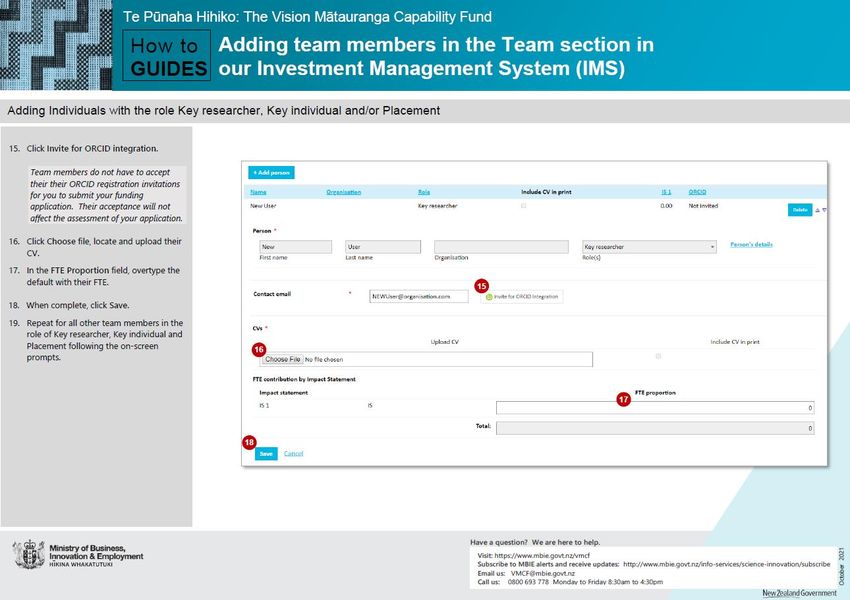Sort by the Organisation column header
Screen dimensions: 850x600
(344, 192)
